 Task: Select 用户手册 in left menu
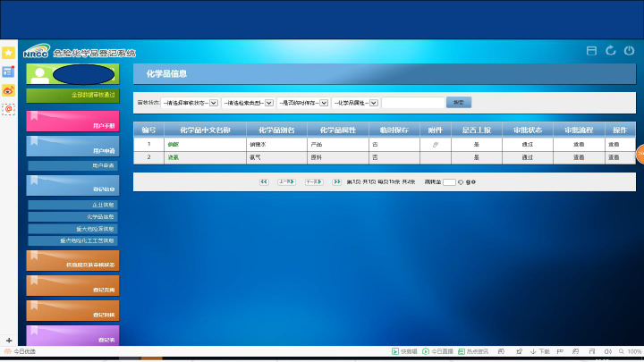[x=72, y=122]
